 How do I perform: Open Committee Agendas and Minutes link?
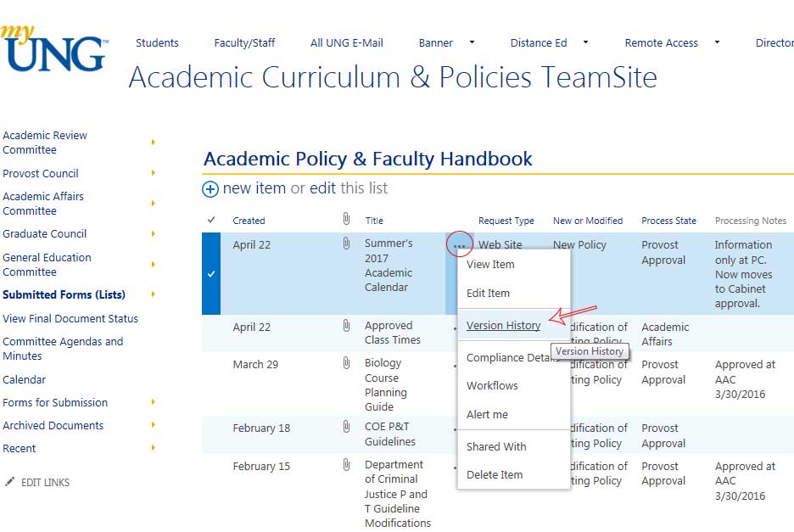[x=63, y=349]
